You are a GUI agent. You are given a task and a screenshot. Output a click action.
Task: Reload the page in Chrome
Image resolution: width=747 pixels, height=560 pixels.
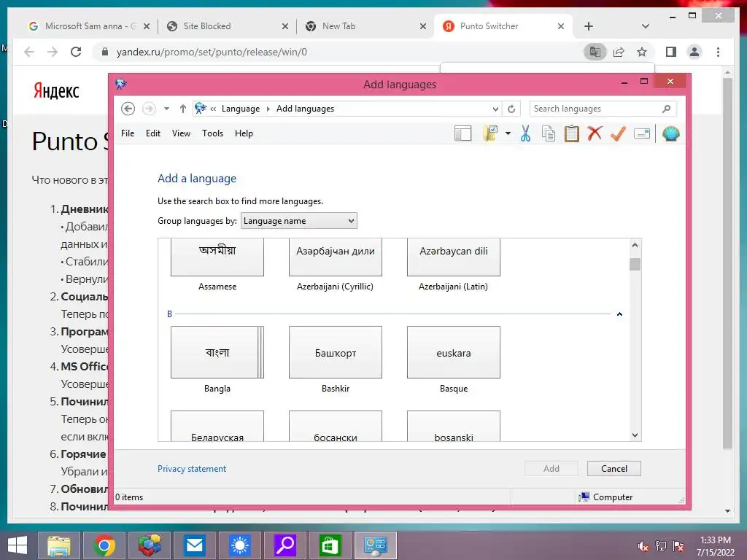pyautogui.click(x=76, y=52)
